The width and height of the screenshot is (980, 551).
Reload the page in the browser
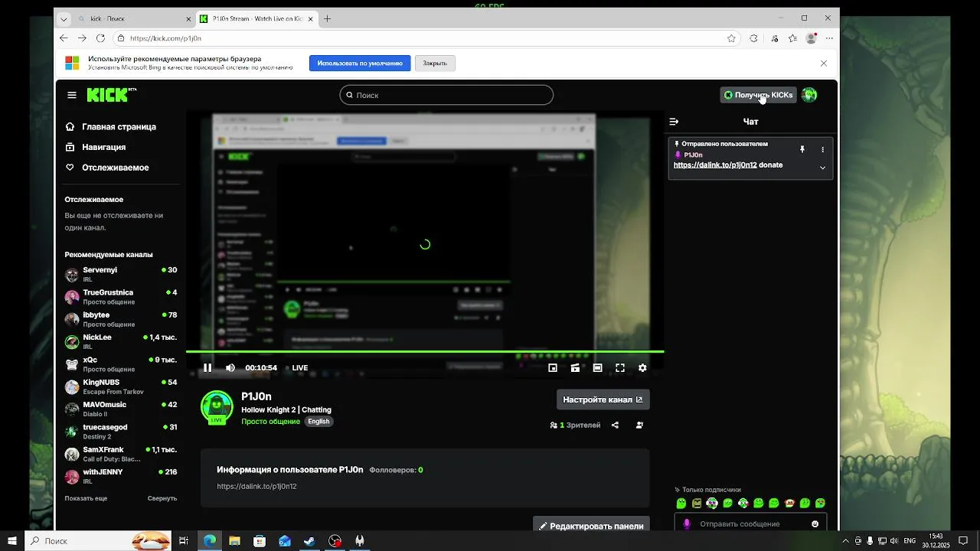100,38
